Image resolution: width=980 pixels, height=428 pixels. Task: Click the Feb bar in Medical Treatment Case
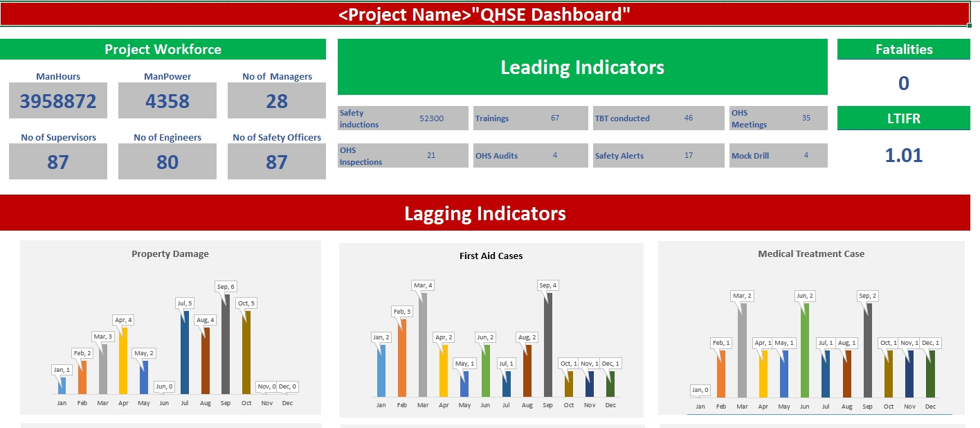721,373
